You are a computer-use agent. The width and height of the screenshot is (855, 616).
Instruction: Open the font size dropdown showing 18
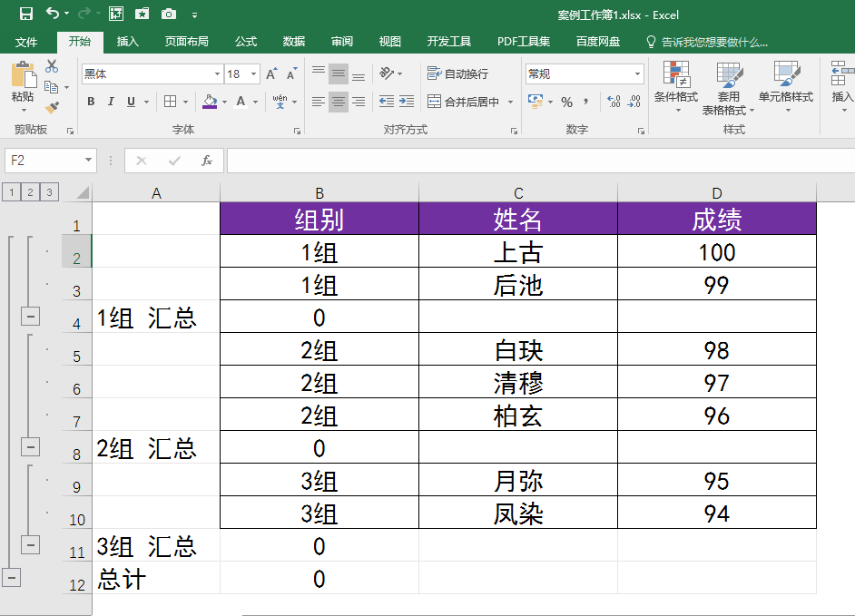tap(253, 73)
